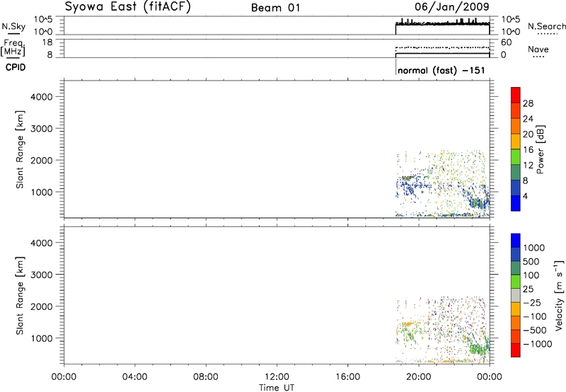Screen dimensions: 566x392
Task: Click the 'Syowa East (fitACF)' plot title
Action: coord(127,6)
